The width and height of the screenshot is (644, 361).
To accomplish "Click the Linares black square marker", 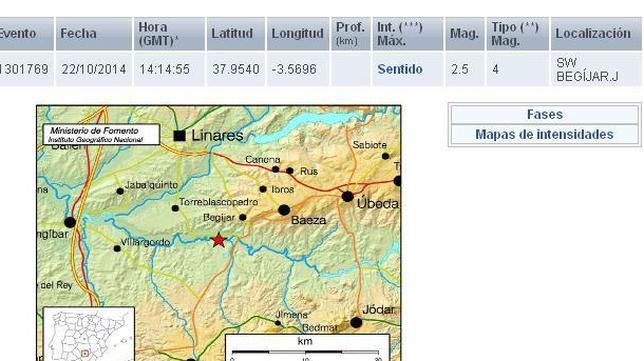I will (x=179, y=136).
